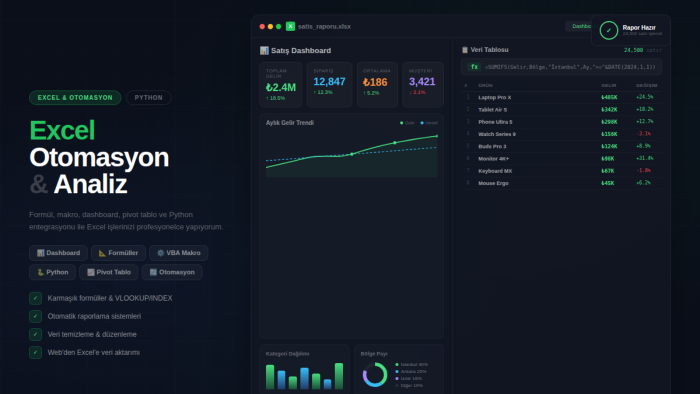
Task: Select the Watch Series 9 row
Action: (561, 134)
